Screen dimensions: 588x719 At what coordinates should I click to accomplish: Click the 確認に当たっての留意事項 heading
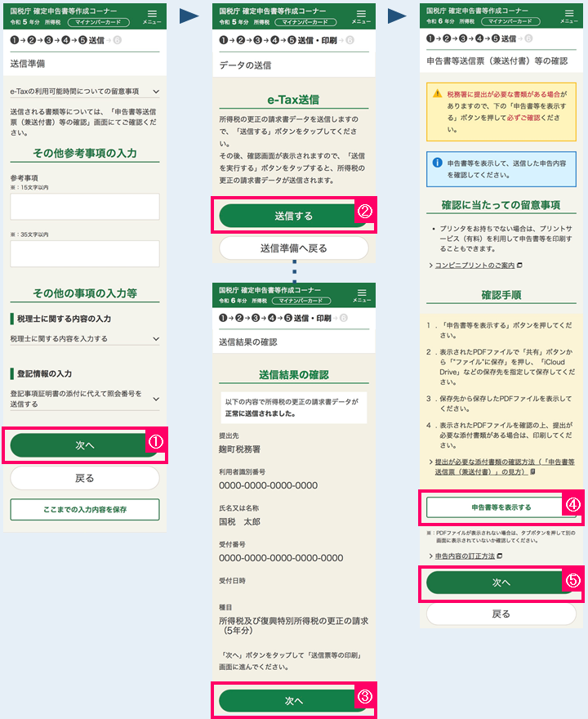[501, 205]
